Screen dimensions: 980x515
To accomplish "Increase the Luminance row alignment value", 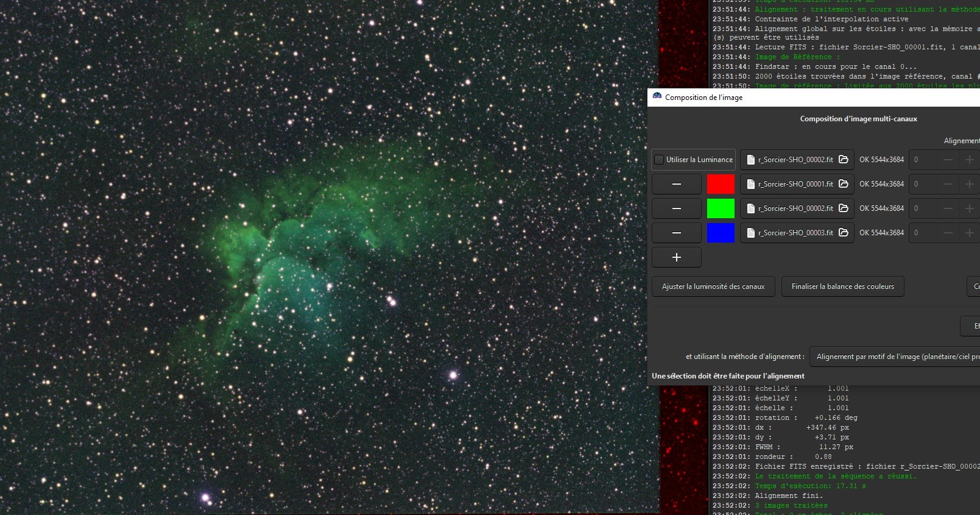I will [969, 160].
